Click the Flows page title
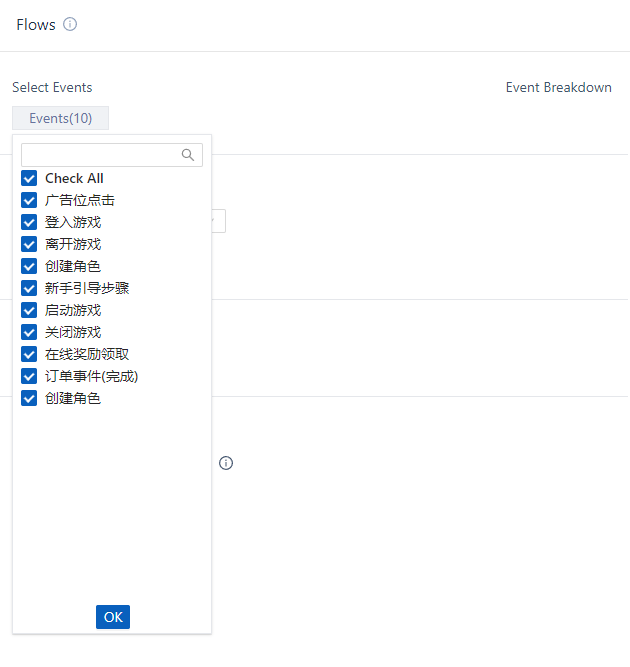The height and width of the screenshot is (667, 630). point(36,24)
